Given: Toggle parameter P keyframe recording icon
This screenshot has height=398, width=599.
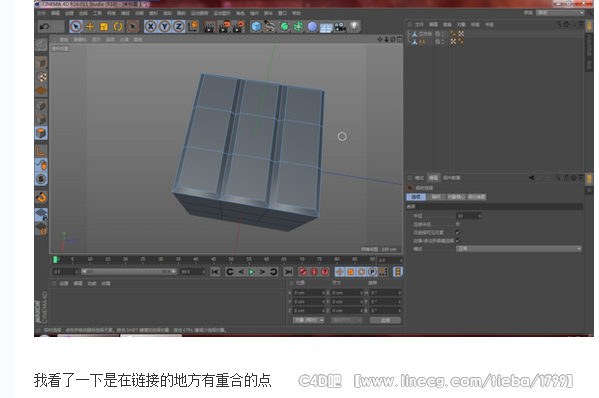Looking at the screenshot, I should coord(372,272).
